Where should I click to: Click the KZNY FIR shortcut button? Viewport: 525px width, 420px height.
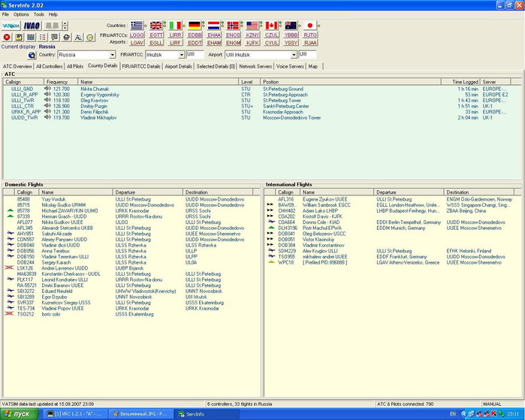point(252,35)
